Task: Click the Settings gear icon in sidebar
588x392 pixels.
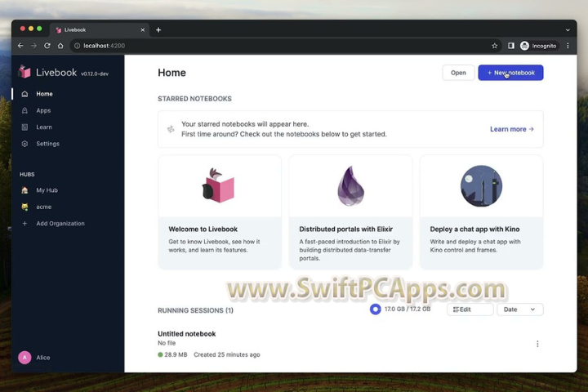Action: tap(24, 144)
